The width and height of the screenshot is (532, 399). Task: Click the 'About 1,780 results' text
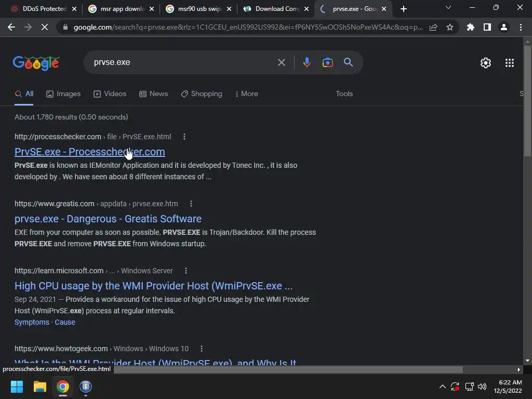click(71, 117)
